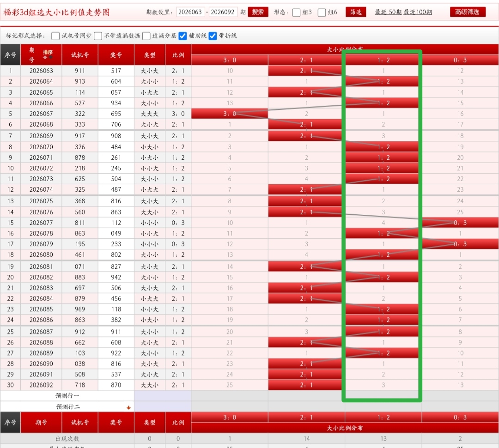This screenshot has height=448, width=499.
Task: Open the 高级筛选 advanced filter
Action: tap(467, 12)
